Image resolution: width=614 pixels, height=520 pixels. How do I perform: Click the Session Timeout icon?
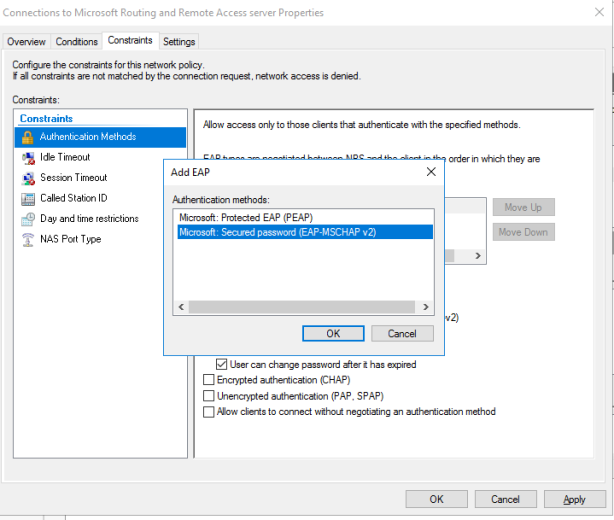point(28,178)
